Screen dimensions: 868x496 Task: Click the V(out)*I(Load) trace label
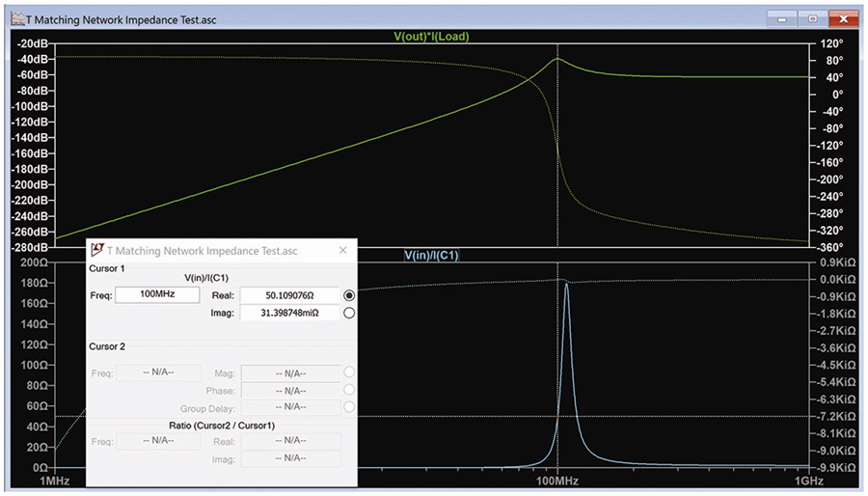(431, 37)
